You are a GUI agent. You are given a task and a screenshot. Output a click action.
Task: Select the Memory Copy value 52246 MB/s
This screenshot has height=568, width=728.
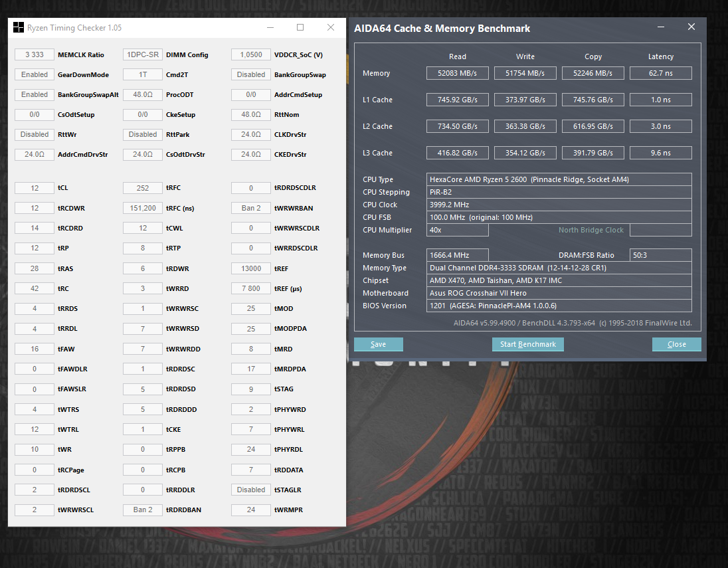point(593,73)
